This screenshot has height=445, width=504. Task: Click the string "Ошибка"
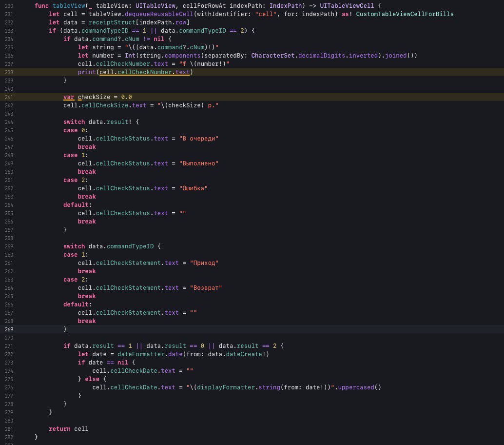tap(193, 188)
